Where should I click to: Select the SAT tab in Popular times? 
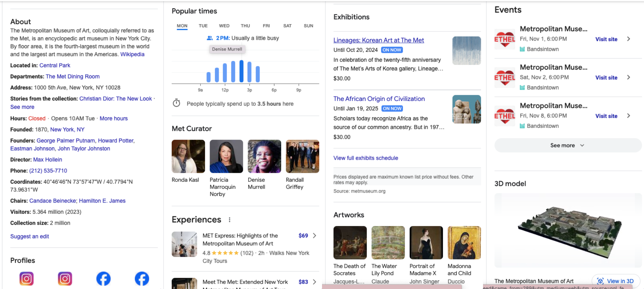(287, 26)
